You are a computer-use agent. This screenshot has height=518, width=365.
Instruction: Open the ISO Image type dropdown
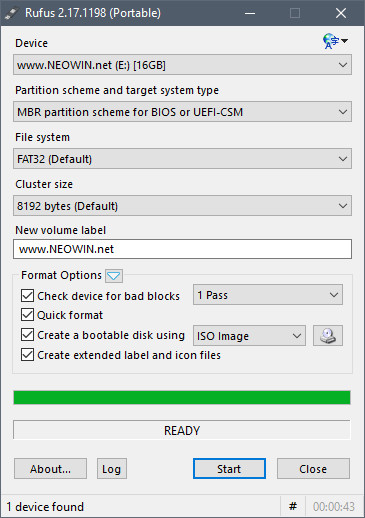tap(249, 336)
